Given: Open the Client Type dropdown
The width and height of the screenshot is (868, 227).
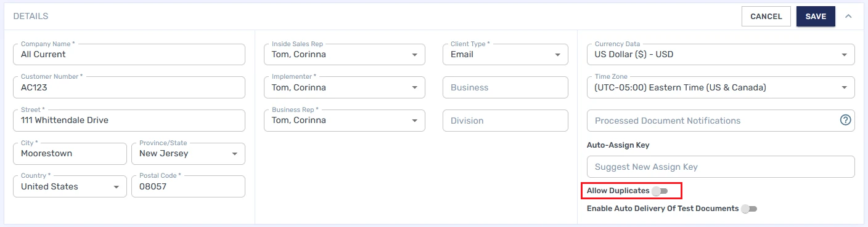Looking at the screenshot, I should [506, 54].
